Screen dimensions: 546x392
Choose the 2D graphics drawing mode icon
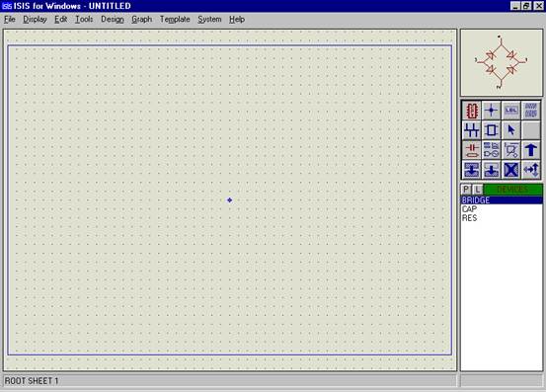(510, 150)
